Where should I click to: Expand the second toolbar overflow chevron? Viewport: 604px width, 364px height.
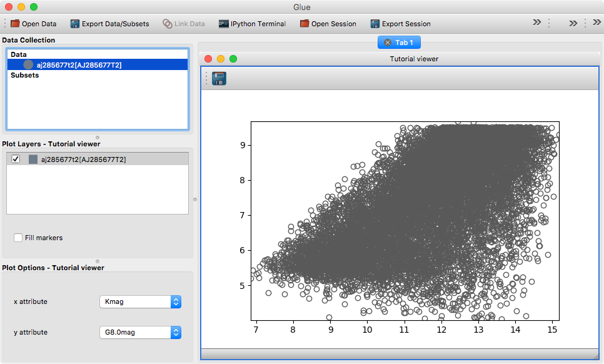click(x=573, y=24)
